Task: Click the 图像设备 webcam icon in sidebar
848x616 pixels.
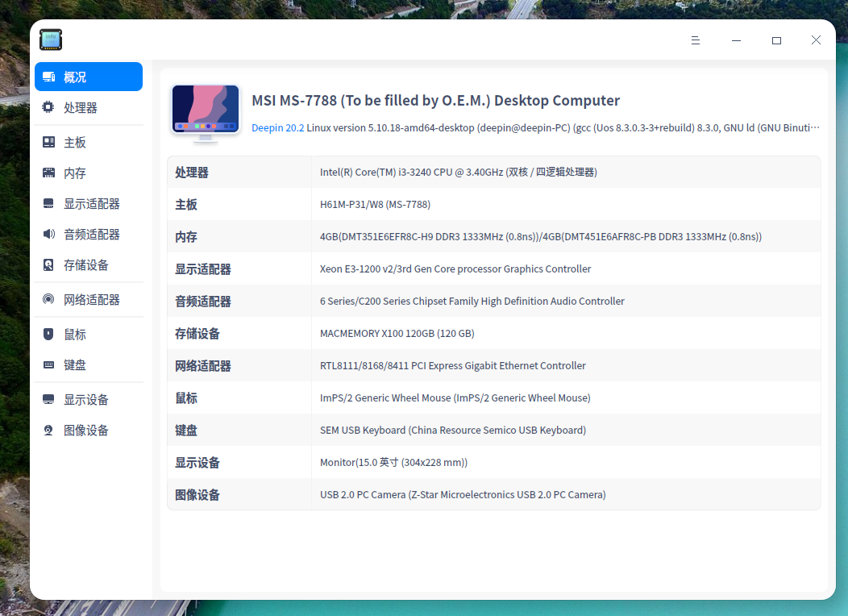Action: [x=48, y=430]
